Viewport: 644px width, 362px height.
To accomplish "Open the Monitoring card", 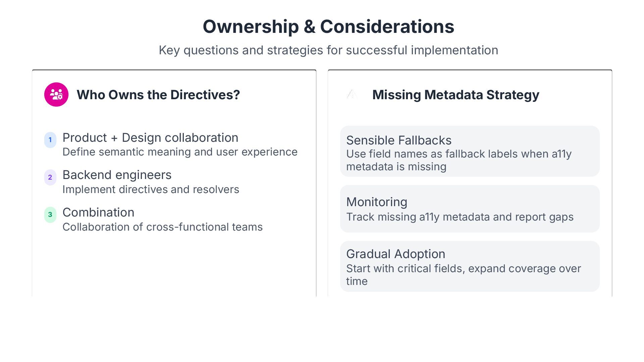I will 470,209.
